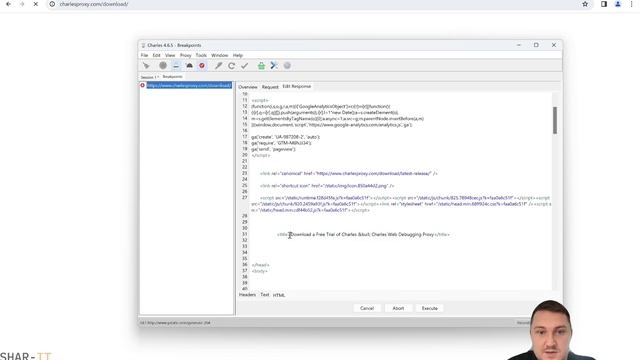Open the Proxy menu
This screenshot has height=360, width=640.
[185, 55]
